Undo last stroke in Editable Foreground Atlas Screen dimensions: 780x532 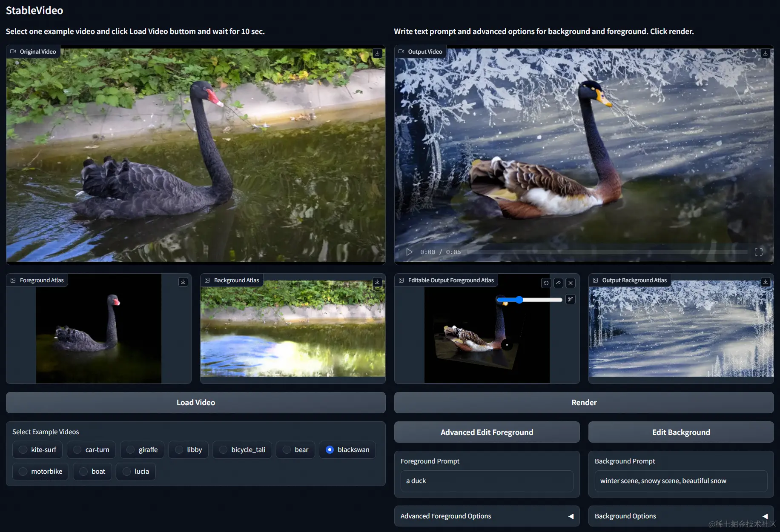[546, 283]
